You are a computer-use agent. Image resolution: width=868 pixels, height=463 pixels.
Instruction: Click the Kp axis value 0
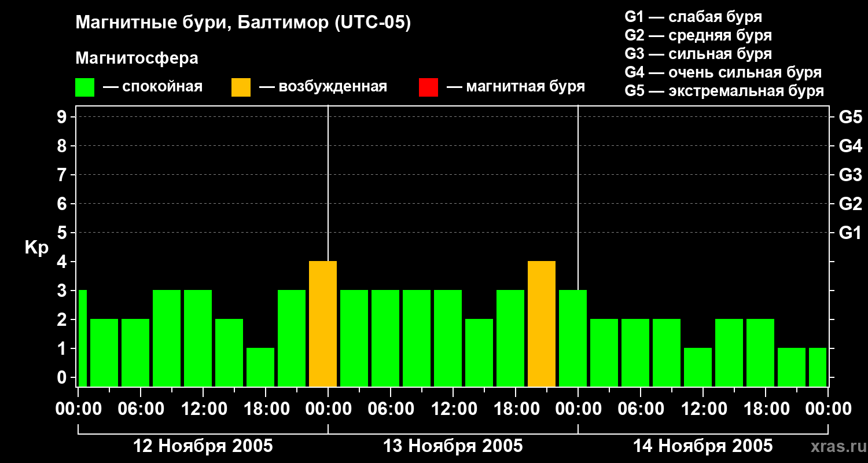pos(63,377)
